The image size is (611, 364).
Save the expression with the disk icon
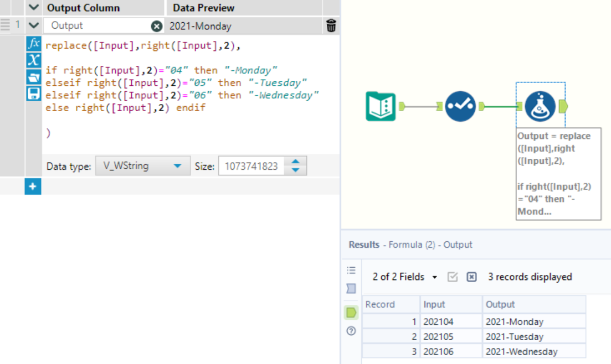34,93
